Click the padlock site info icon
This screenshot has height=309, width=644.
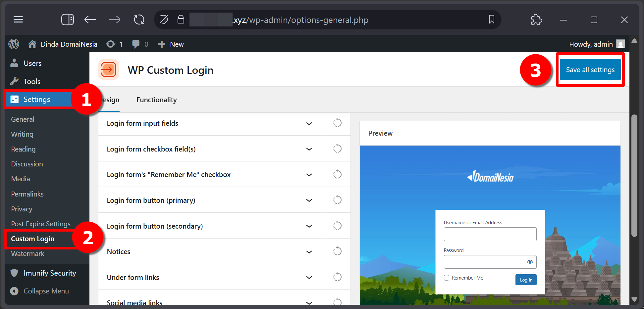click(x=181, y=20)
